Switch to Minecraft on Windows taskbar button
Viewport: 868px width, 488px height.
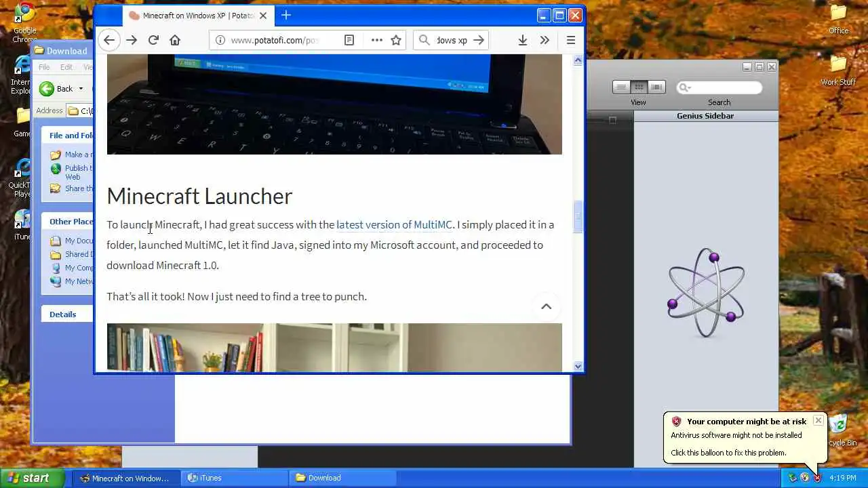click(127, 478)
